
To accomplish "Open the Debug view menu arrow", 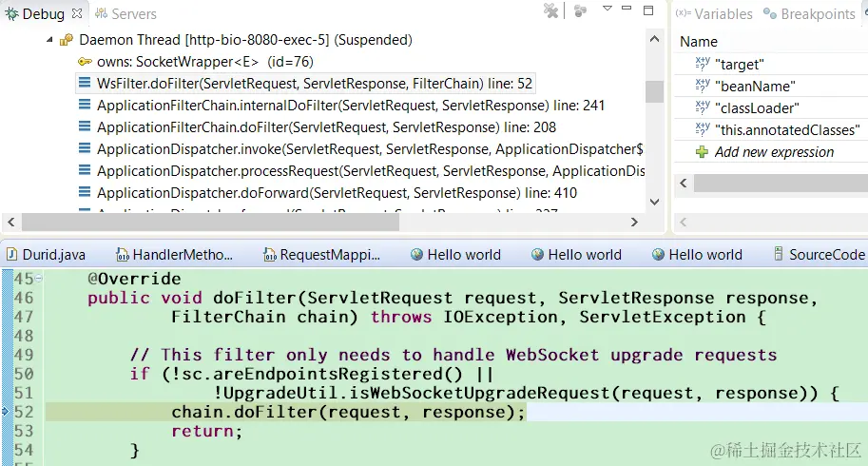I will click(608, 9).
